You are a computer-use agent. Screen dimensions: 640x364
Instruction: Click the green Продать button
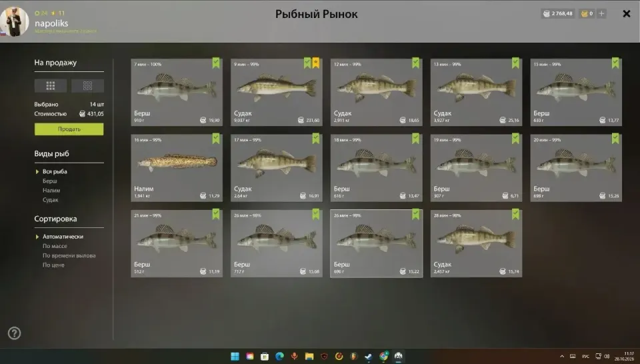[69, 129]
